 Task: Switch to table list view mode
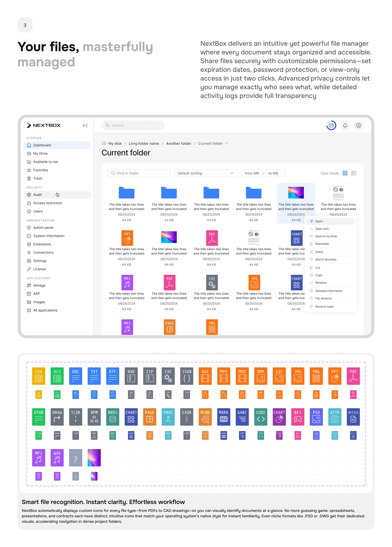pos(354,173)
